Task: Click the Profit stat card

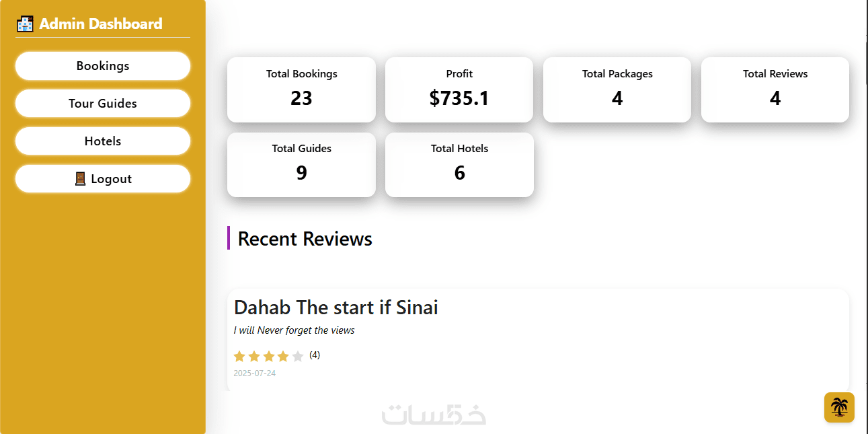Action: tap(459, 89)
